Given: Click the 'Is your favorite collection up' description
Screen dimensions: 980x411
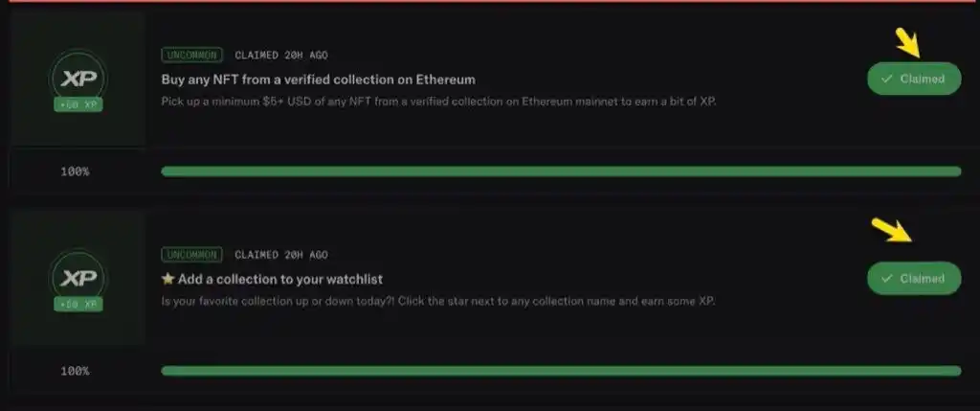Looking at the screenshot, I should click(x=438, y=301).
